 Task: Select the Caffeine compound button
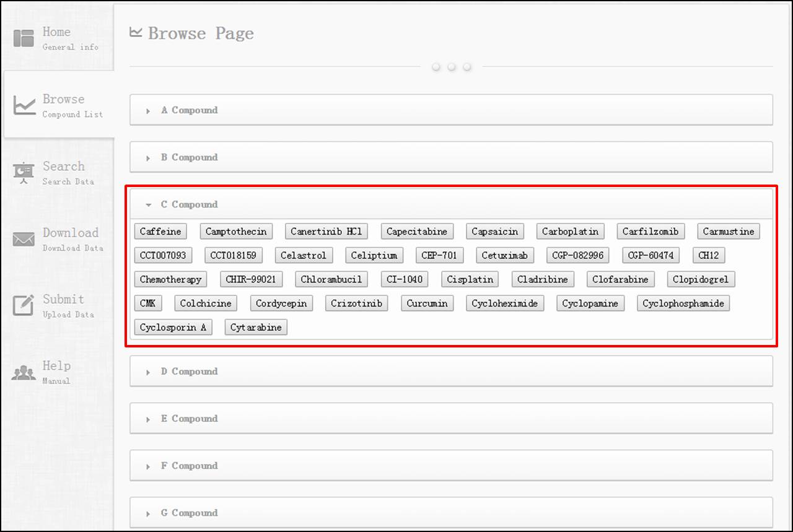160,232
